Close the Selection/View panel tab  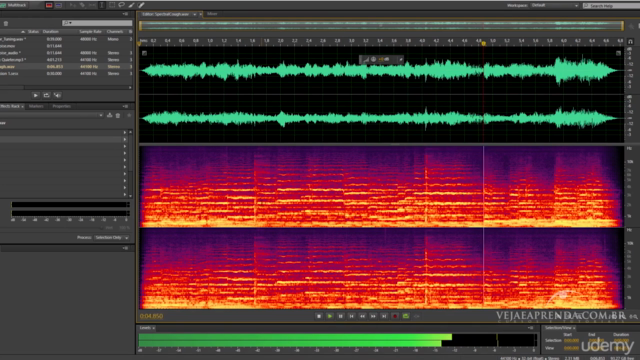click(574, 328)
